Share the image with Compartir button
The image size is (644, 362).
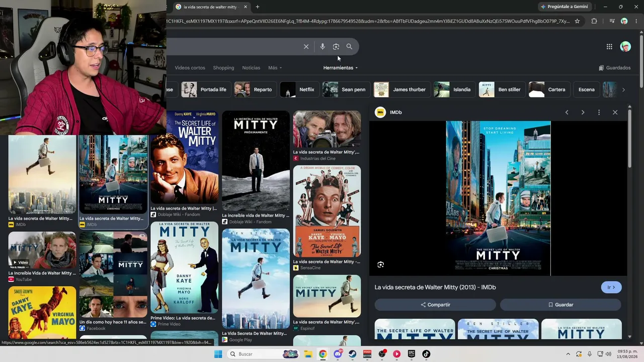[435, 305]
